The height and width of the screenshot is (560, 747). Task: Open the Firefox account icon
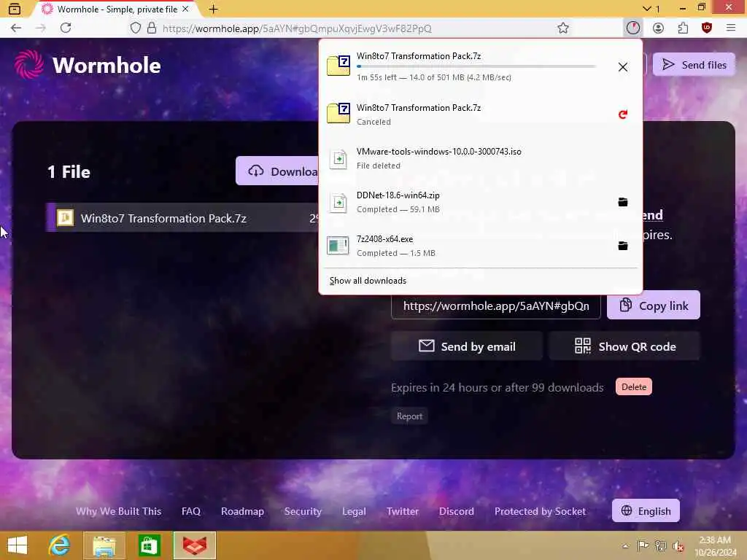click(x=658, y=28)
